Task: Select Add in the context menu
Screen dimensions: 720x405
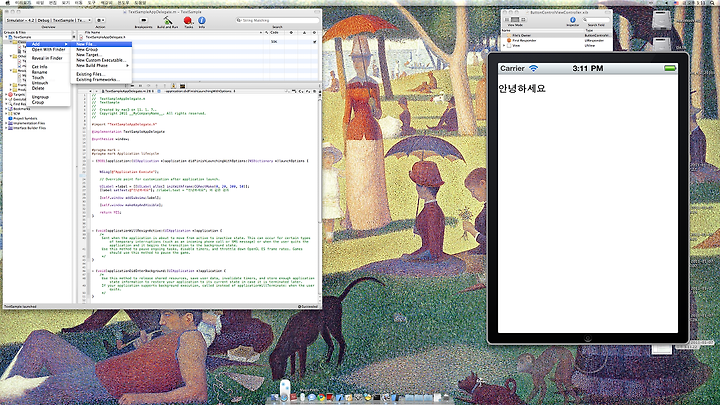Action: pyautogui.click(x=48, y=44)
